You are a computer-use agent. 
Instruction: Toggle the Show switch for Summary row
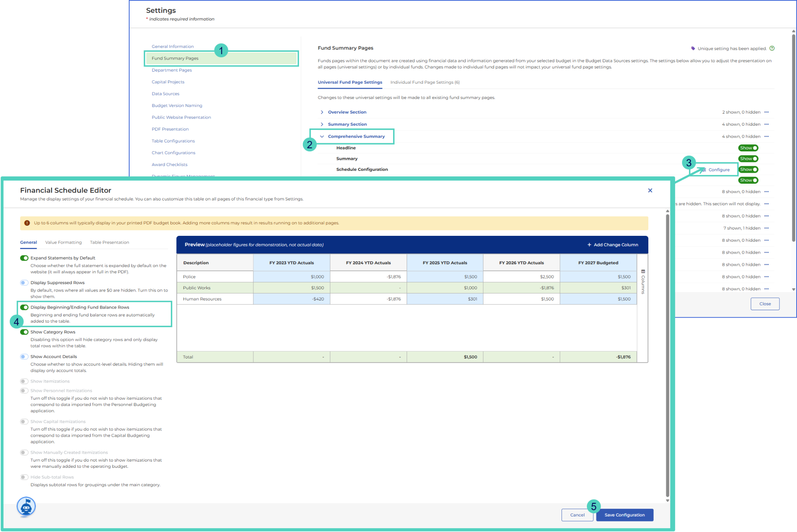(748, 159)
